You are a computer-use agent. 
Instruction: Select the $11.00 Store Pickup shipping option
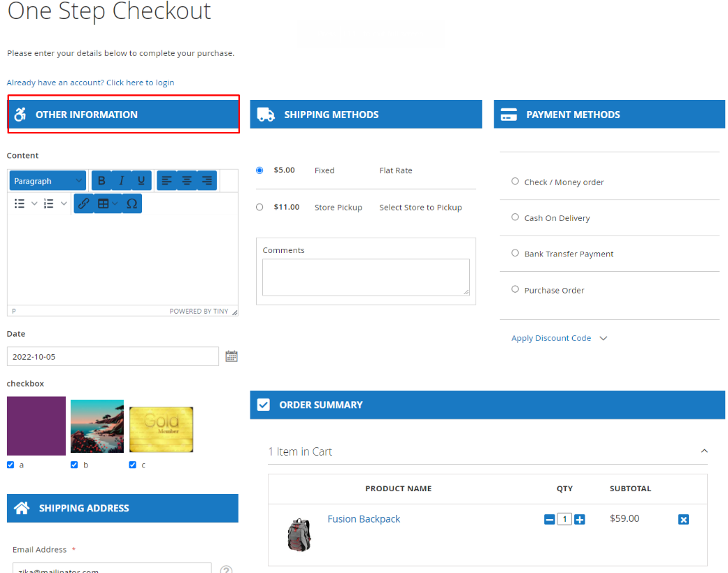click(x=259, y=207)
